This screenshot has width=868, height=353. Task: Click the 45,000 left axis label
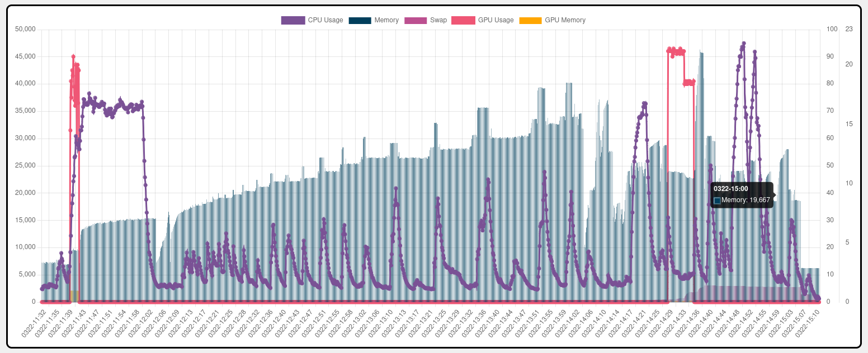(x=25, y=56)
